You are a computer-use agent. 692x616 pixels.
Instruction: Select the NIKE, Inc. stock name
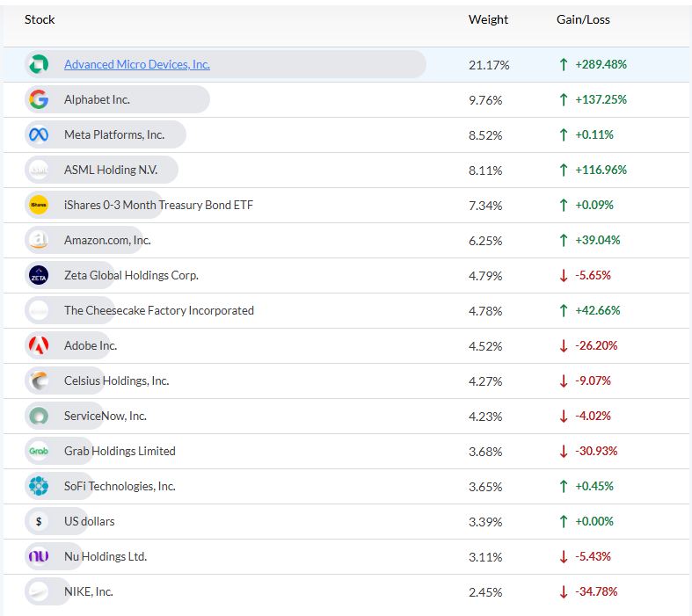(x=89, y=591)
